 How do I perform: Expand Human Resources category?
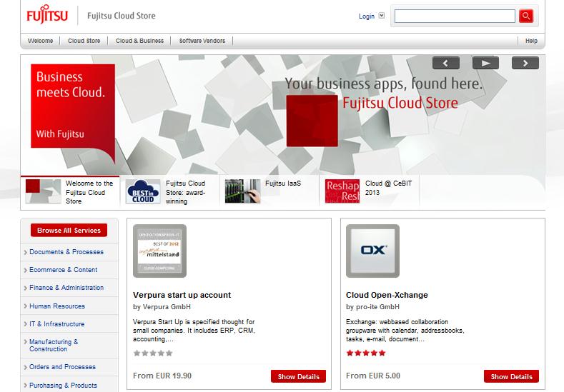pyautogui.click(x=57, y=306)
